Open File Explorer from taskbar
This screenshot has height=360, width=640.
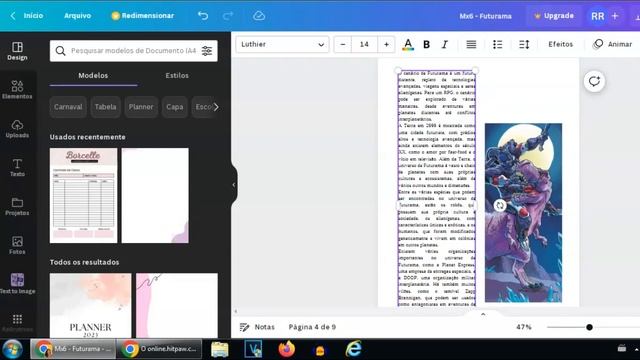220,349
